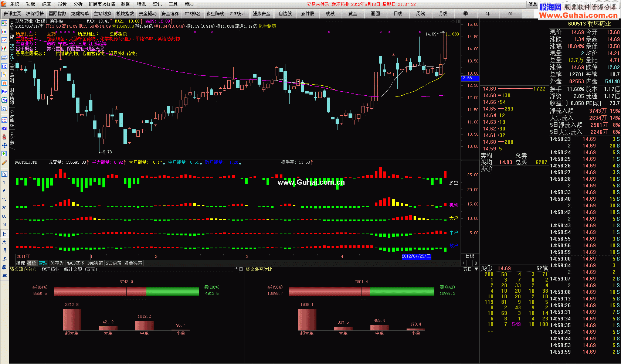
Task: Click the green arrow panel toggle icon
Action: click(4, 154)
